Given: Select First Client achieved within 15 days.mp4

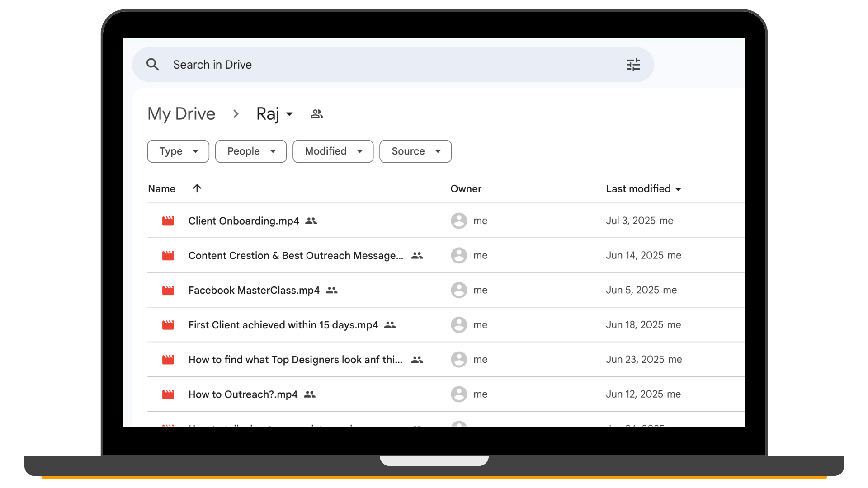Looking at the screenshot, I should click(x=283, y=325).
